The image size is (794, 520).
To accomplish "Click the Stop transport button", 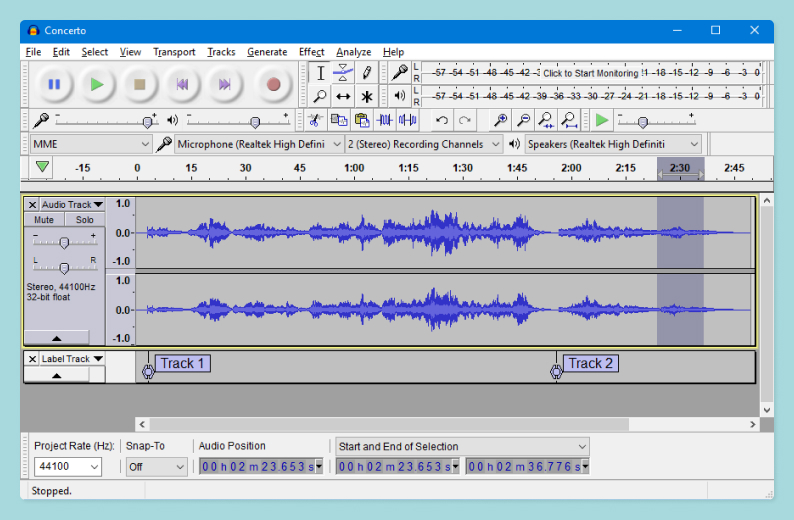I will click(139, 84).
